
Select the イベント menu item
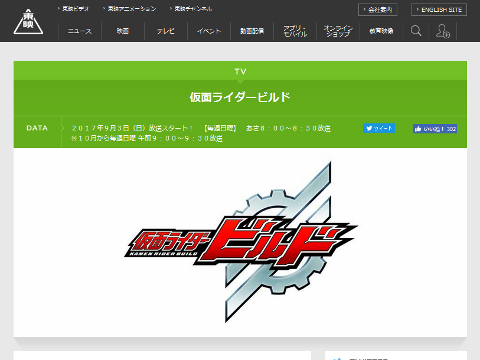point(209,31)
